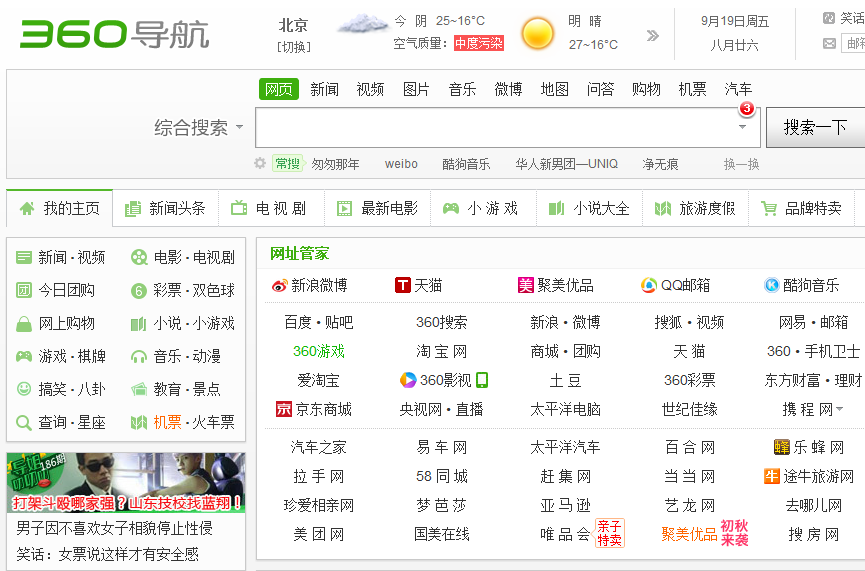
Task: Click the Sina Weibo eye icon
Action: 280,286
